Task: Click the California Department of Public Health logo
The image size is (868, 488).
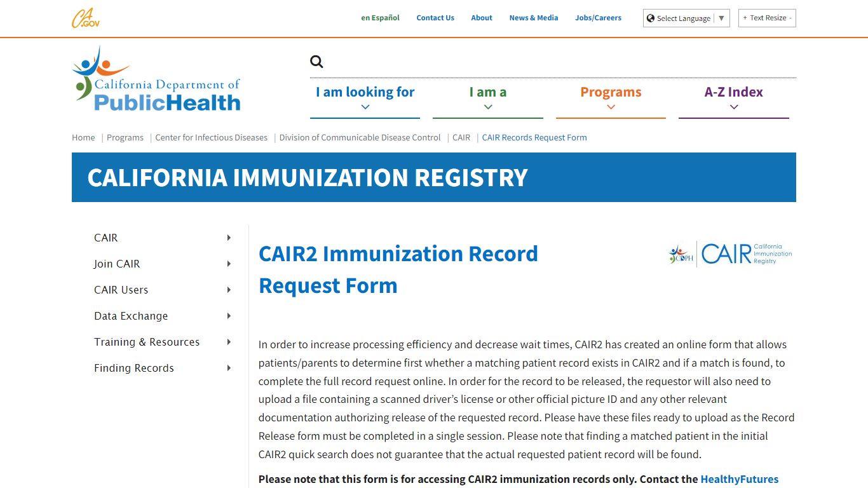Action: (156, 79)
